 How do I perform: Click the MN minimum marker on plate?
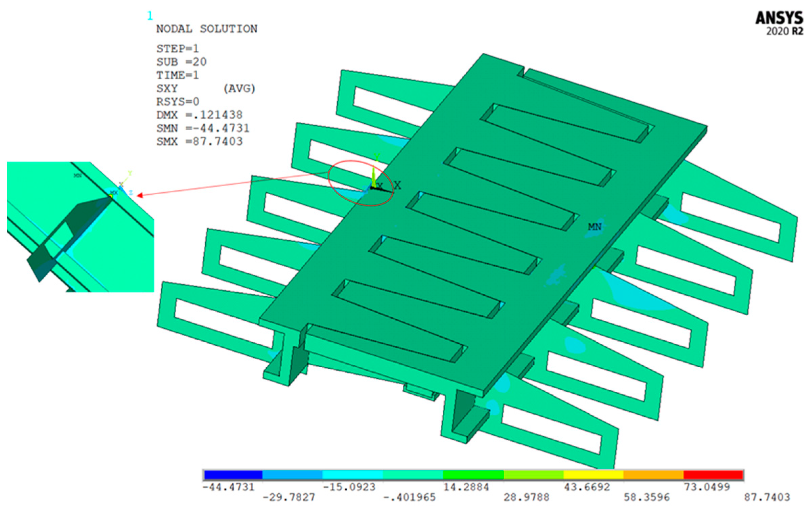point(594,227)
